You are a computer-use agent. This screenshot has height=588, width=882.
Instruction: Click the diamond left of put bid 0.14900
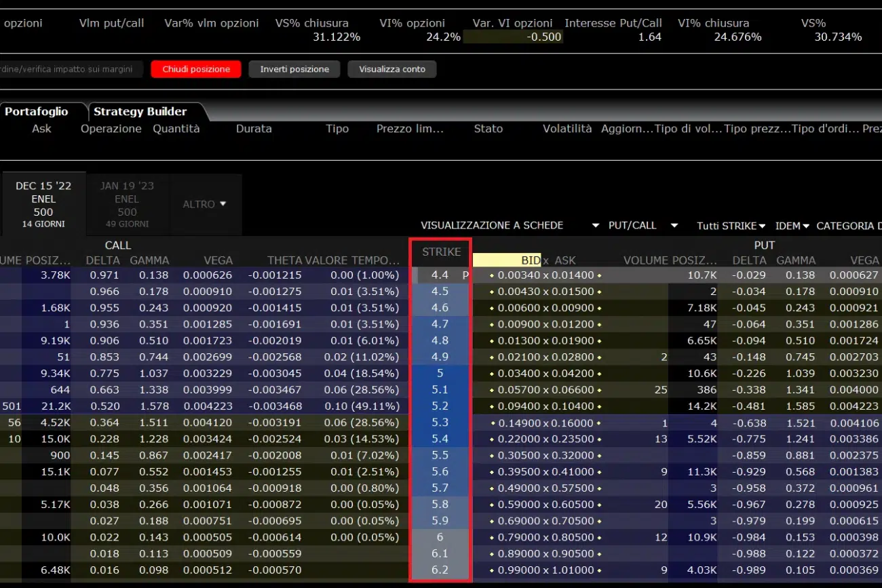pos(492,423)
